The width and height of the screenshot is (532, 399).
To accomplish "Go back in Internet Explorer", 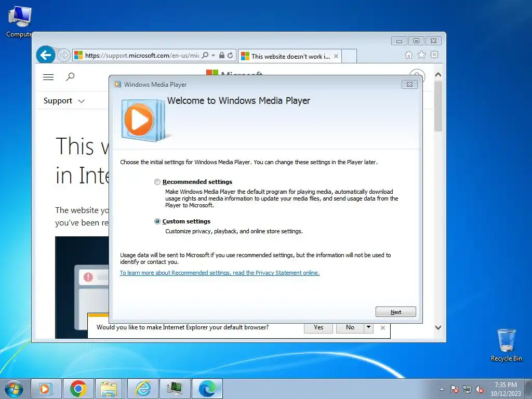I will (46, 55).
